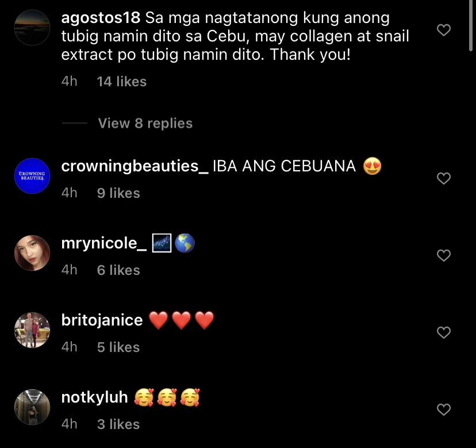This screenshot has height=448, width=476.
Task: Select notkyluh username
Action: coord(95,397)
